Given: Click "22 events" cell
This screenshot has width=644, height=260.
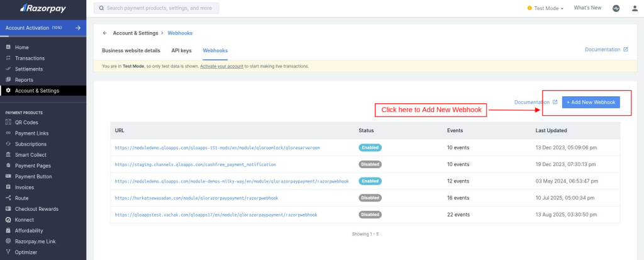Looking at the screenshot, I should pos(458,215).
